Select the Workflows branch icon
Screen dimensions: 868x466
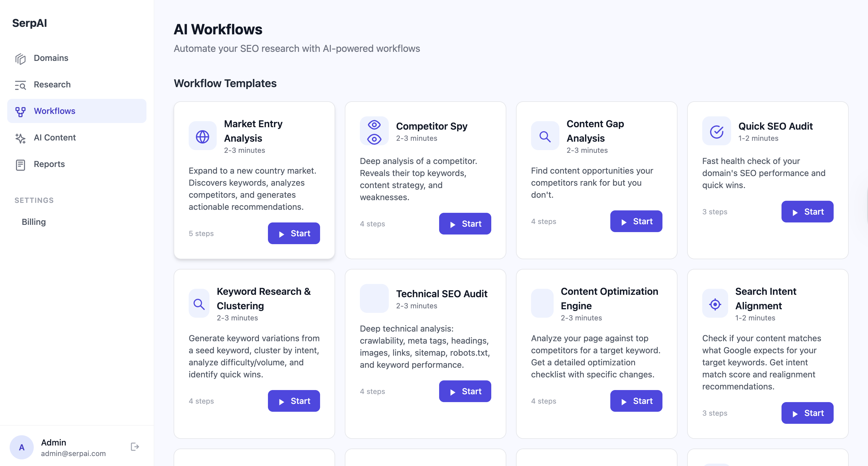pyautogui.click(x=20, y=111)
